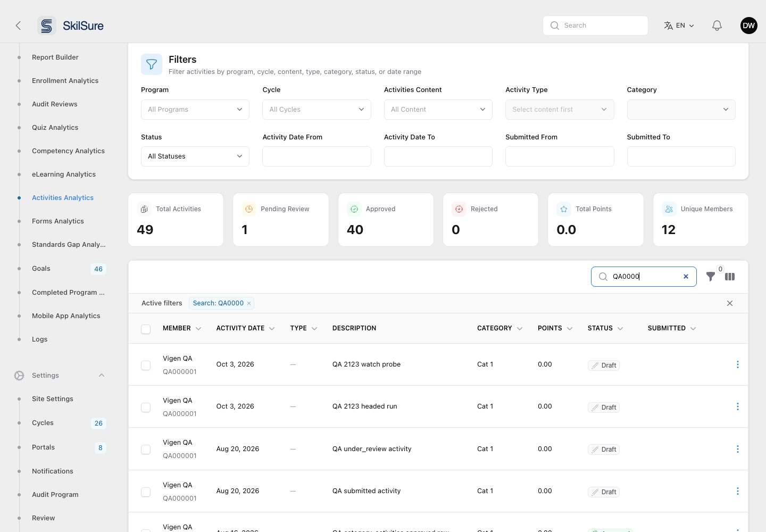Open row actions for QA 2123 headed run

[x=738, y=406]
